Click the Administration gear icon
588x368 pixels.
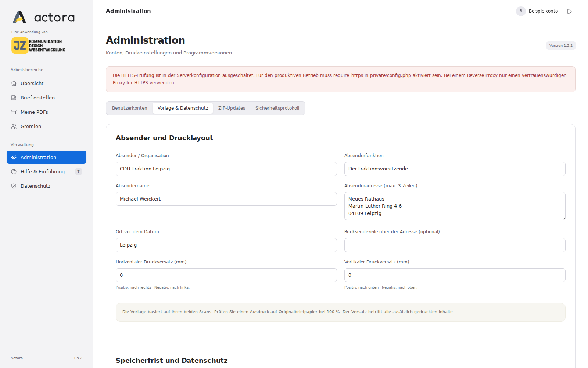(14, 158)
